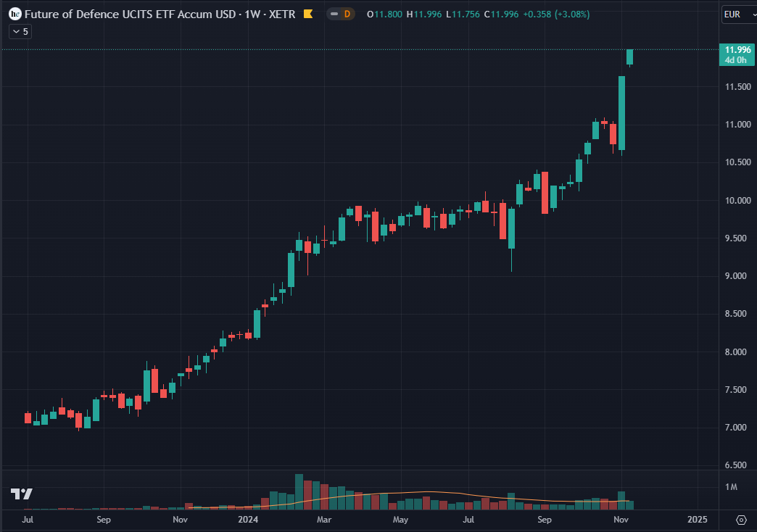Select the latest green candle at 11.996
This screenshot has width=757, height=532.
pos(629,57)
